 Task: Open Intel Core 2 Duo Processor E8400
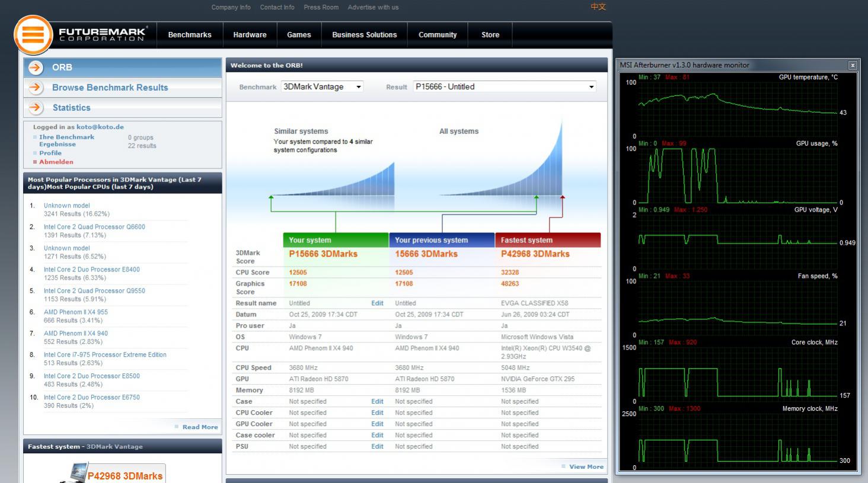point(92,270)
